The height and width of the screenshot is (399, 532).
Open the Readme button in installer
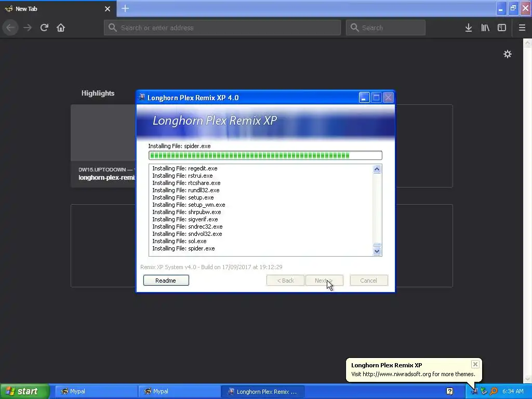(x=166, y=280)
